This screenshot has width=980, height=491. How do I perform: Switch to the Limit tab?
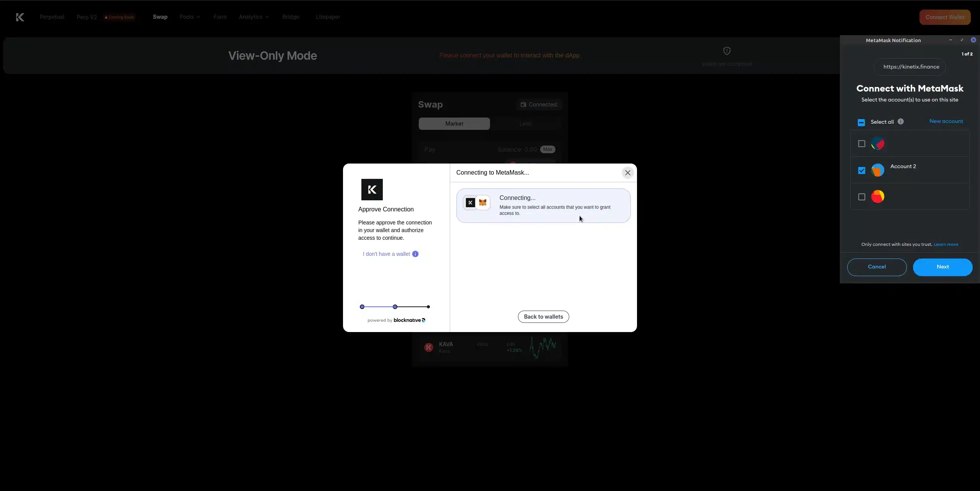point(525,124)
